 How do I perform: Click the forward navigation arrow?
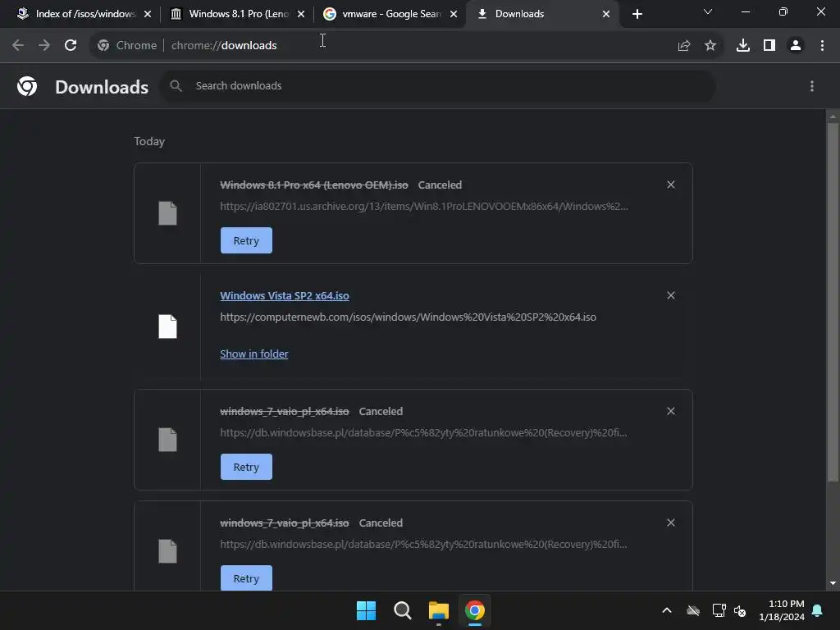tap(44, 46)
